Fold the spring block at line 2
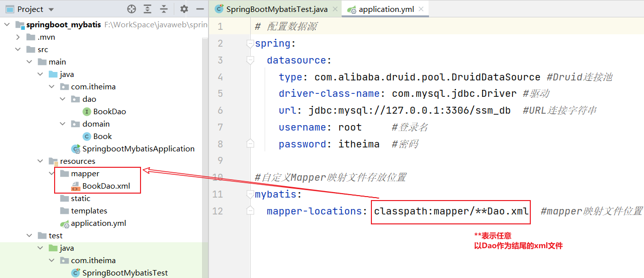 click(250, 43)
